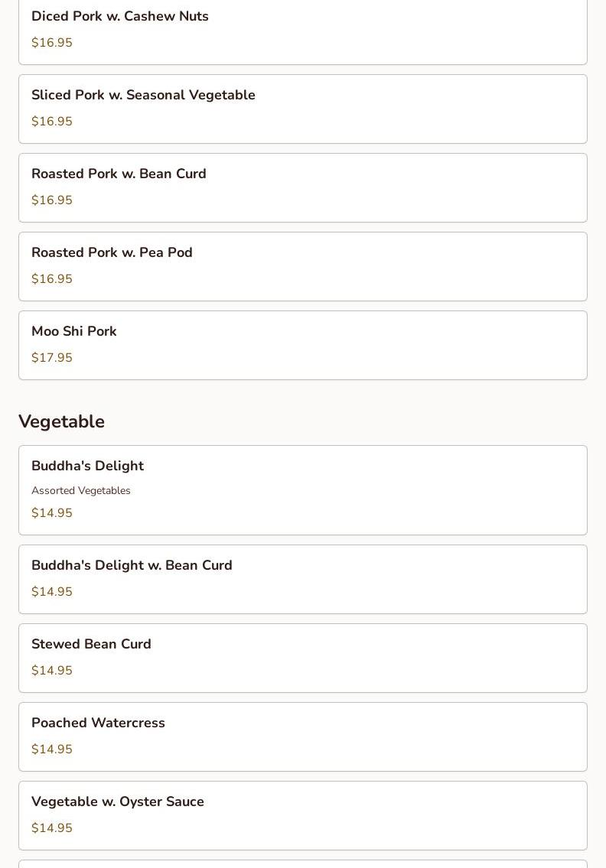Image resolution: width=606 pixels, height=868 pixels.
Task: Click the price below Stewed Bean Curd
Action: [52, 671]
